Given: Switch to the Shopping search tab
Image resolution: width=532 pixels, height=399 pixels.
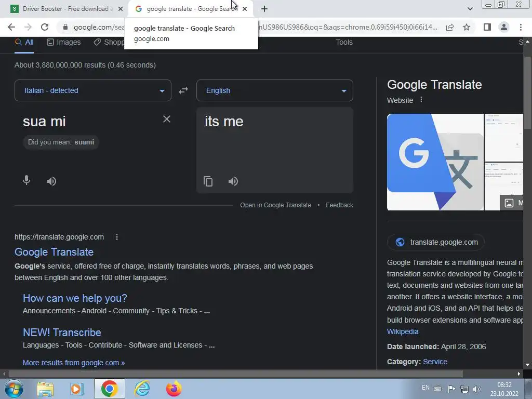Looking at the screenshot, I should tap(109, 43).
